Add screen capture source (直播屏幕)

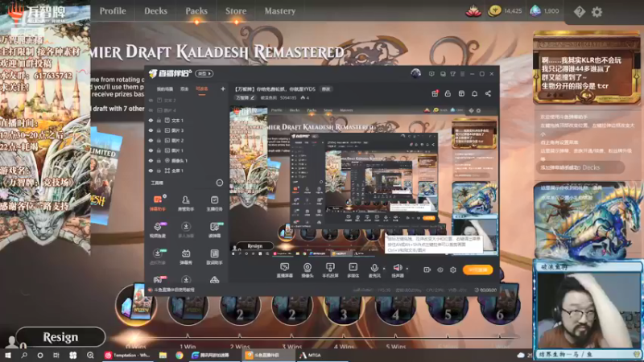tap(285, 270)
